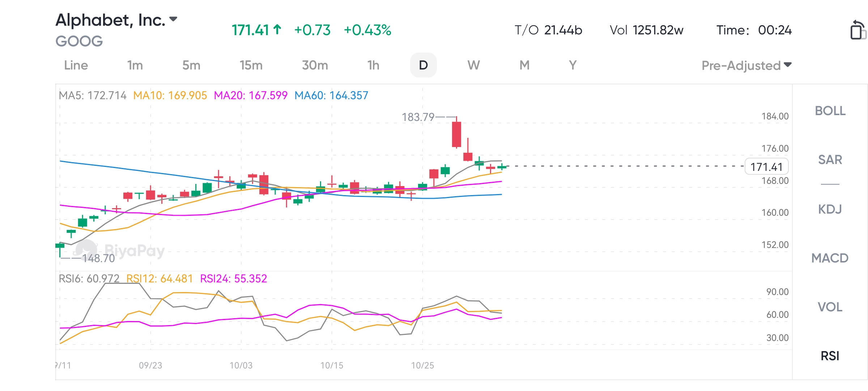Click the 60.00 RSI axis label
The height and width of the screenshot is (391, 868).
(778, 315)
